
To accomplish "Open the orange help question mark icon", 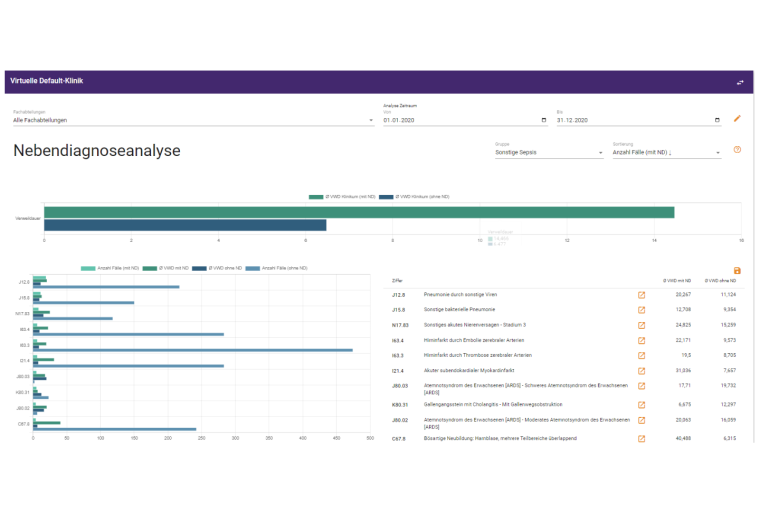I will (737, 150).
